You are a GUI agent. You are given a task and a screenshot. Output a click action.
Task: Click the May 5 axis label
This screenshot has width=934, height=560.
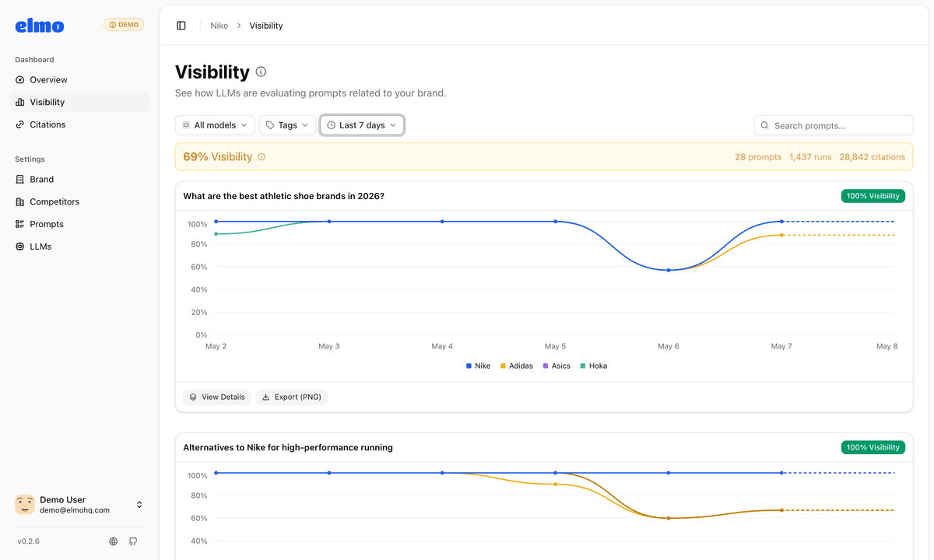pos(555,346)
